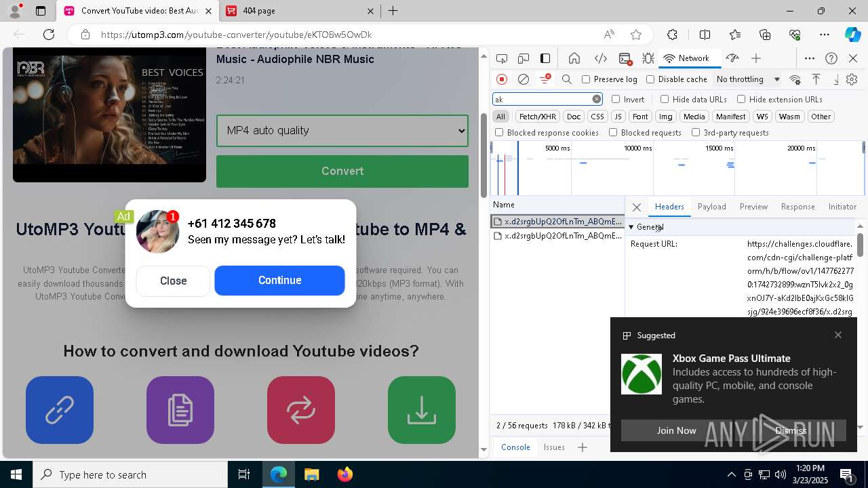Toggle the DevTools activity bar sidebar
The height and width of the screenshot is (488, 868).
[545, 58]
